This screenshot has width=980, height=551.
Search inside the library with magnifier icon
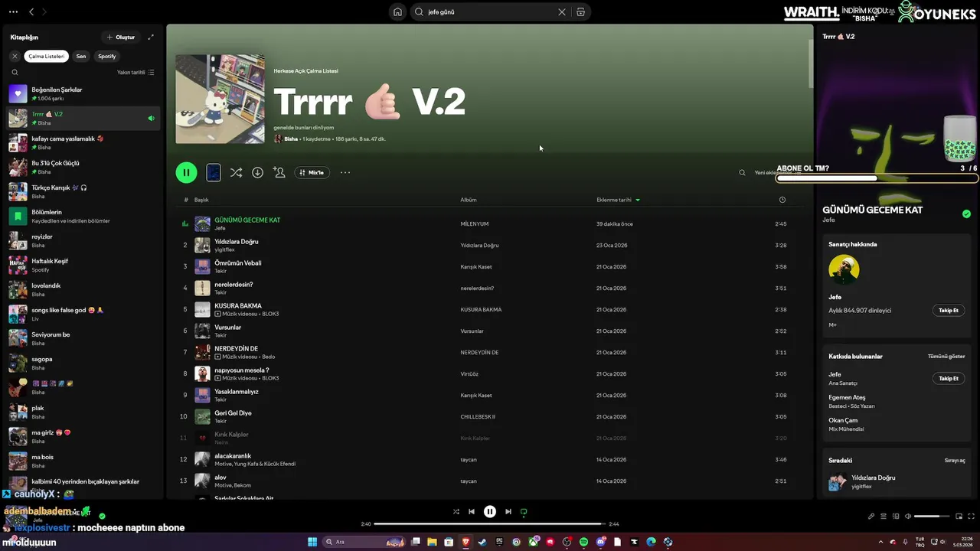pos(15,72)
